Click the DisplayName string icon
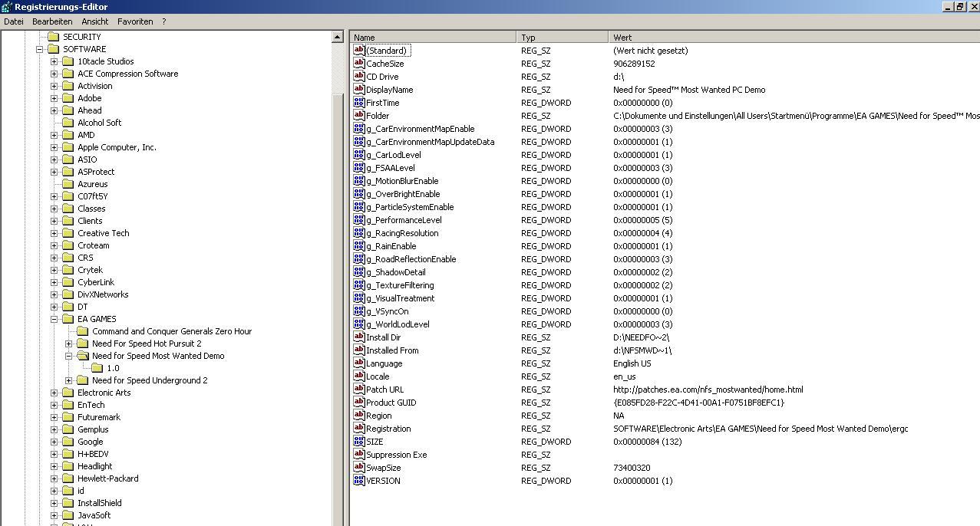The height and width of the screenshot is (526, 980). click(358, 90)
